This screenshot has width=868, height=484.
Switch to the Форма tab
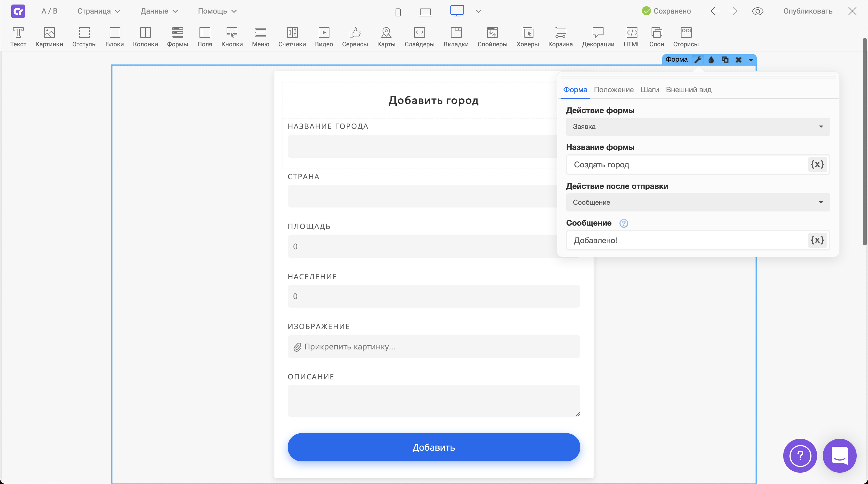(x=575, y=90)
